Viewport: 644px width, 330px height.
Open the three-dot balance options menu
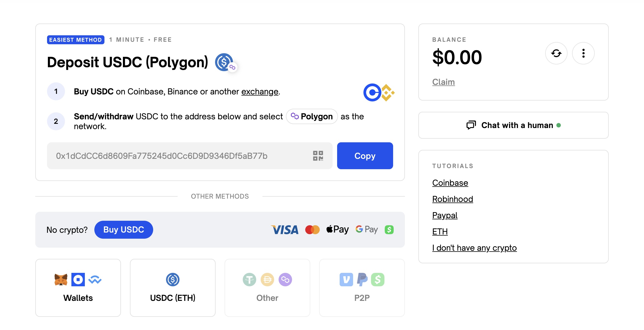(583, 53)
